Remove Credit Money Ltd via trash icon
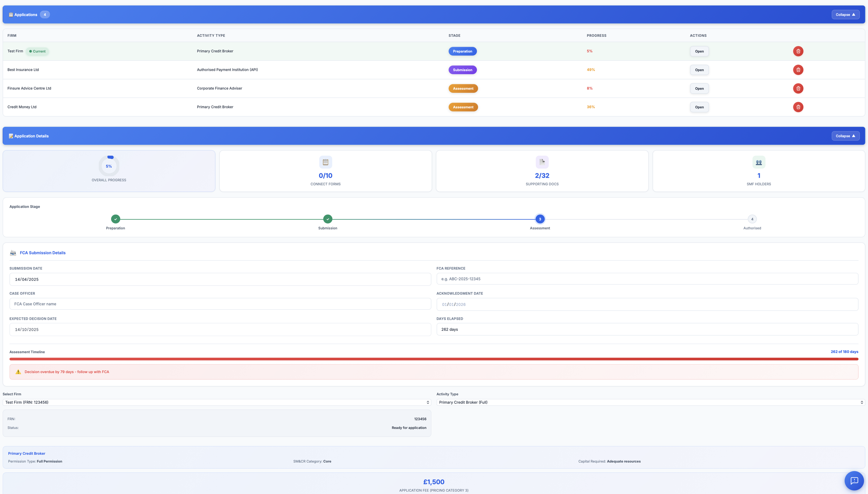The image size is (868, 494). pyautogui.click(x=798, y=107)
